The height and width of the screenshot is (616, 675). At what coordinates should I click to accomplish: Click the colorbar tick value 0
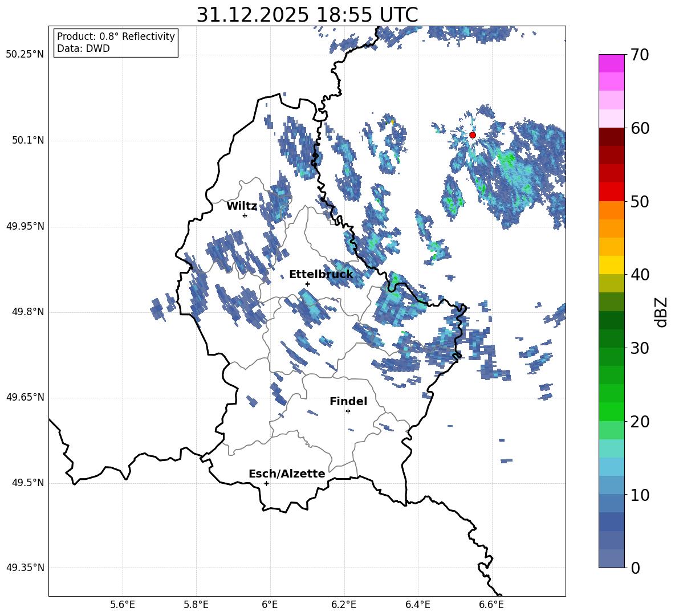(x=635, y=568)
